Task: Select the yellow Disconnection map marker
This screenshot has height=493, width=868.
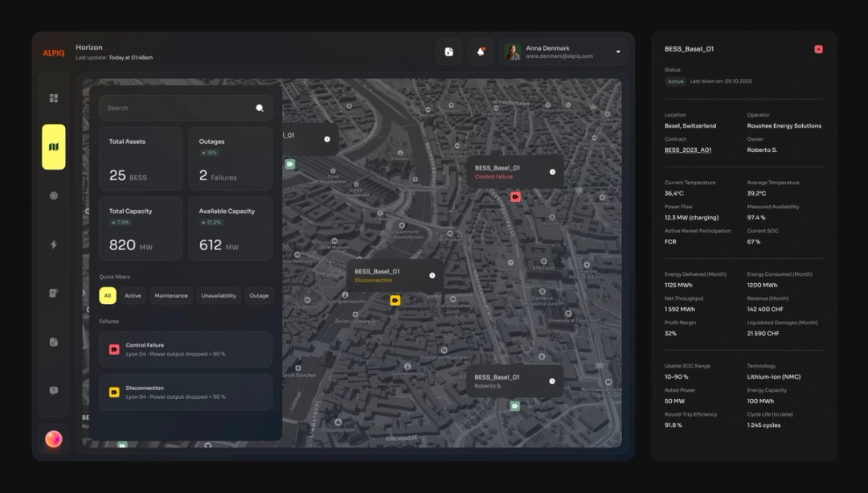Action: pyautogui.click(x=395, y=300)
